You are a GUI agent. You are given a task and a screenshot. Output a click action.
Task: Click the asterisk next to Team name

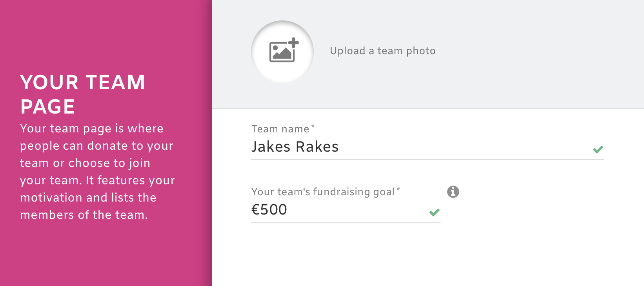coord(313,126)
